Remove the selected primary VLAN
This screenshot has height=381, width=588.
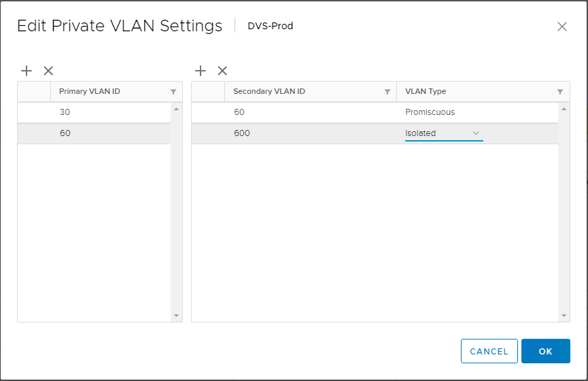[48, 71]
